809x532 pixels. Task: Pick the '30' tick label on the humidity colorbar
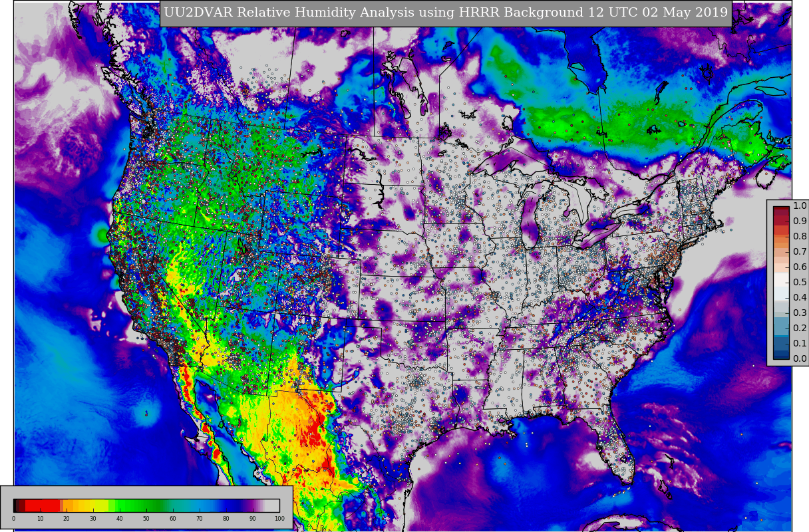click(93, 519)
